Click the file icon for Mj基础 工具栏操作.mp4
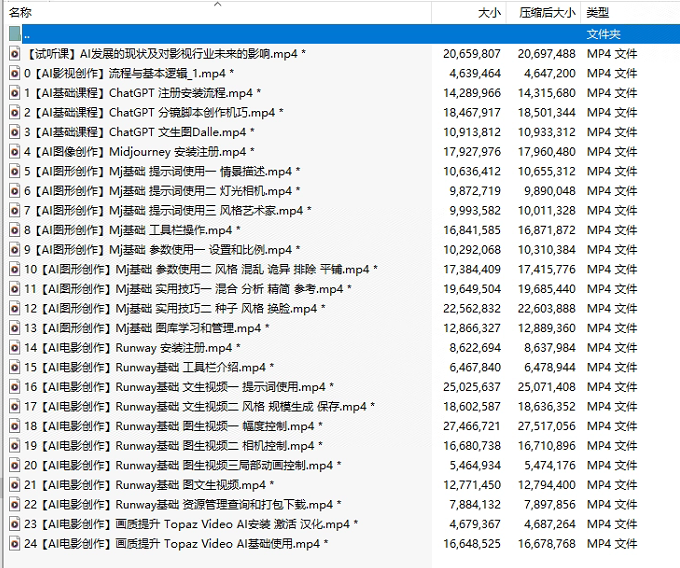Image resolution: width=680 pixels, height=568 pixels. (14, 230)
